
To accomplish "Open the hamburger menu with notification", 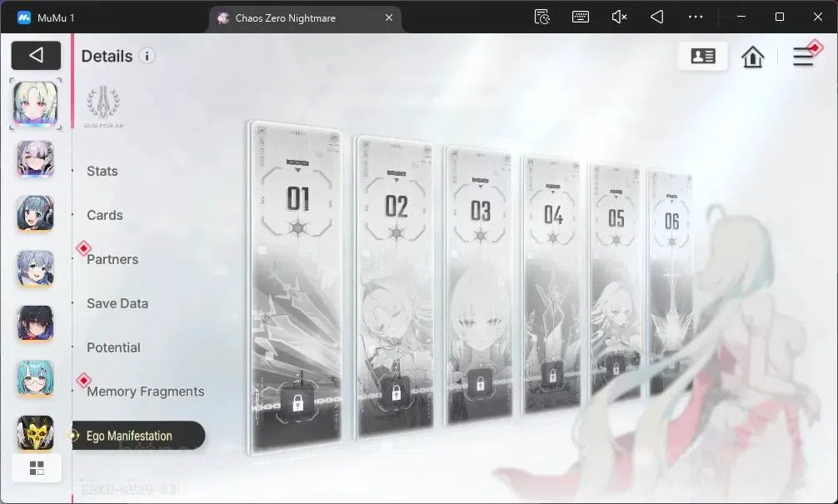I will pos(803,56).
